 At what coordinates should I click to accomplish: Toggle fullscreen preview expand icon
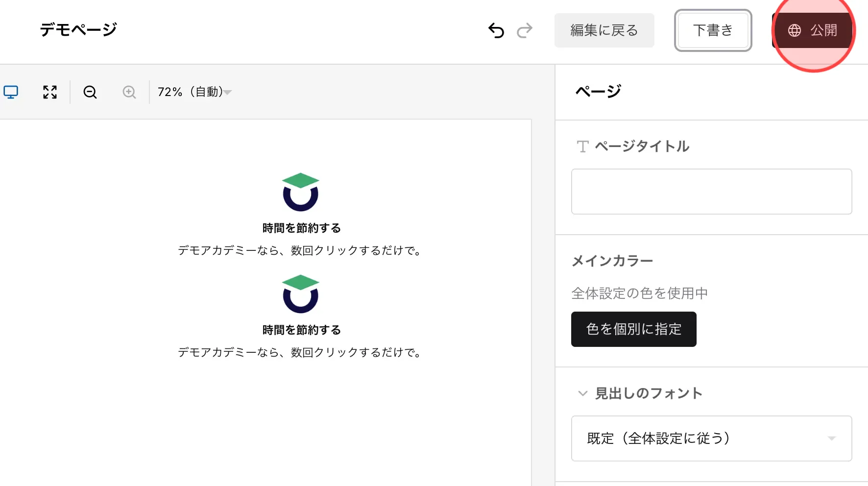50,92
